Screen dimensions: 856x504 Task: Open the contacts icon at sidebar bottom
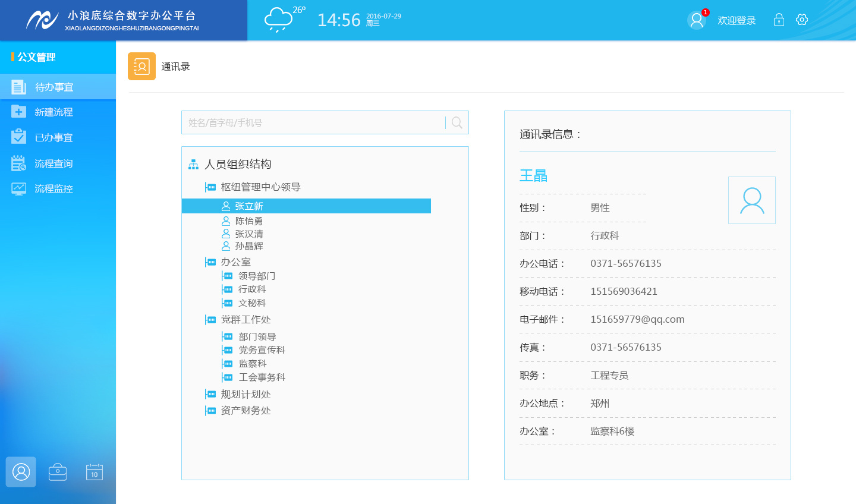(21, 472)
